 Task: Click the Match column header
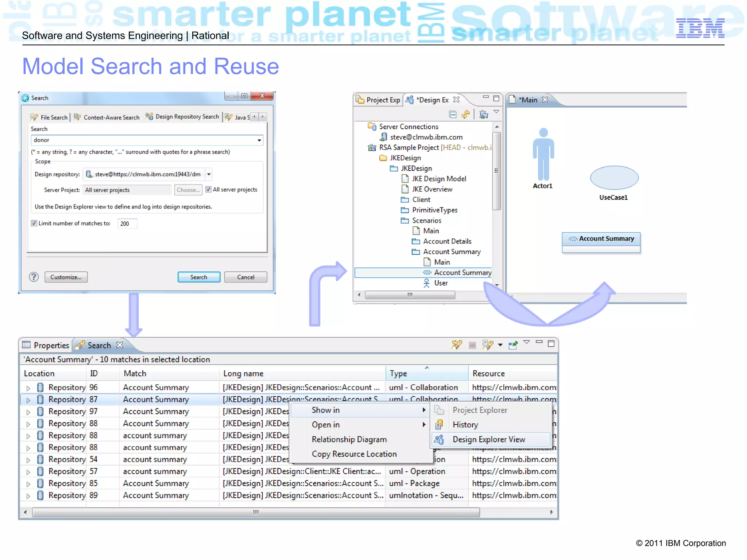tap(169, 373)
